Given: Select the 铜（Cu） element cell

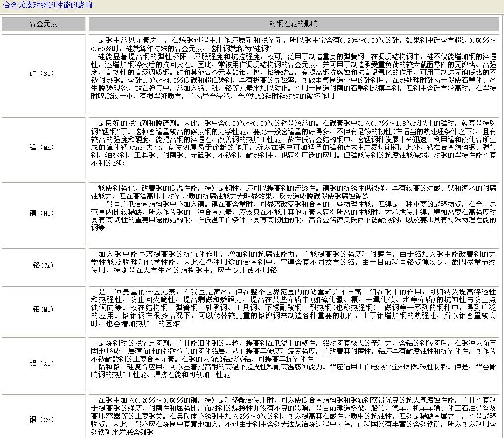Looking at the screenshot, I should click(44, 417).
